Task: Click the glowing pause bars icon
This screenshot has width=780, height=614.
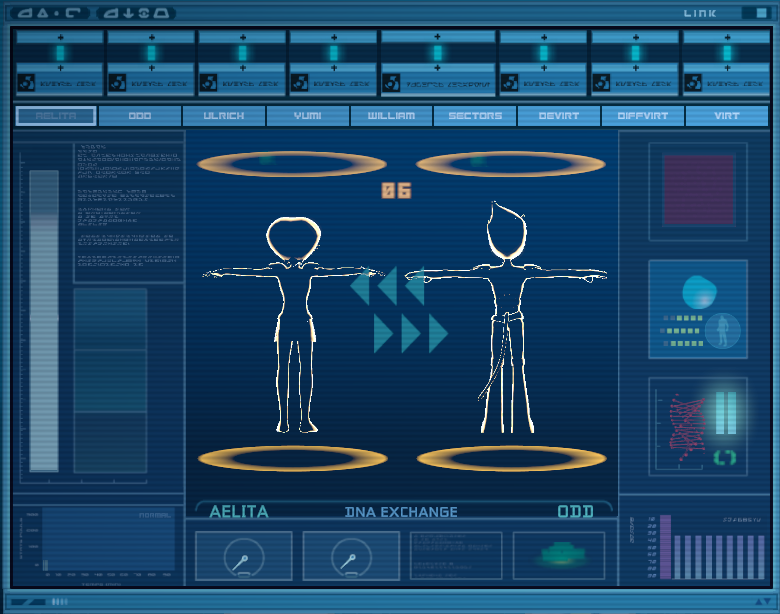Action: [726, 412]
